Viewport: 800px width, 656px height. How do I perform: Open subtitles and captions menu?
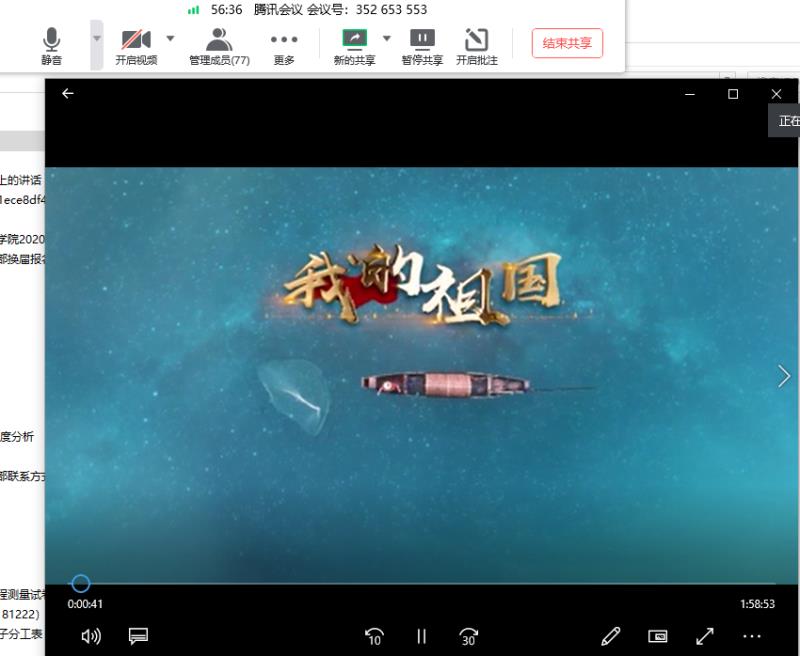click(x=138, y=636)
